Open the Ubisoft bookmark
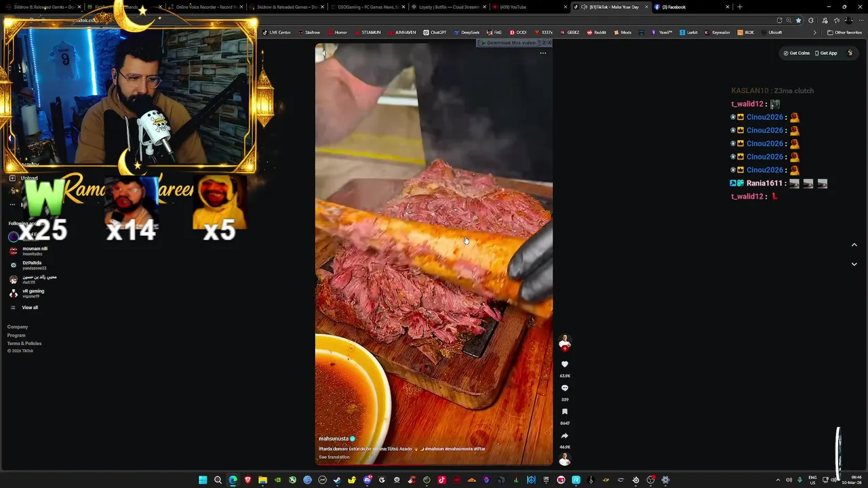The image size is (868, 488). [x=772, y=33]
